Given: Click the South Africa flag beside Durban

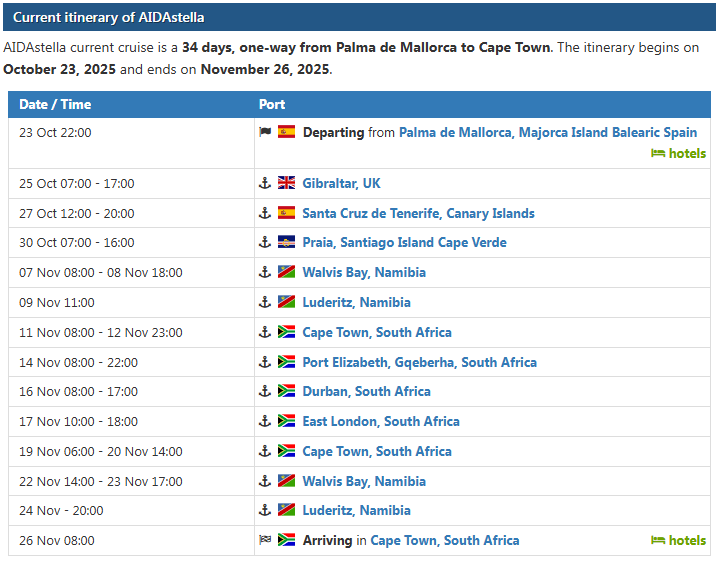Looking at the screenshot, I should coord(286,391).
